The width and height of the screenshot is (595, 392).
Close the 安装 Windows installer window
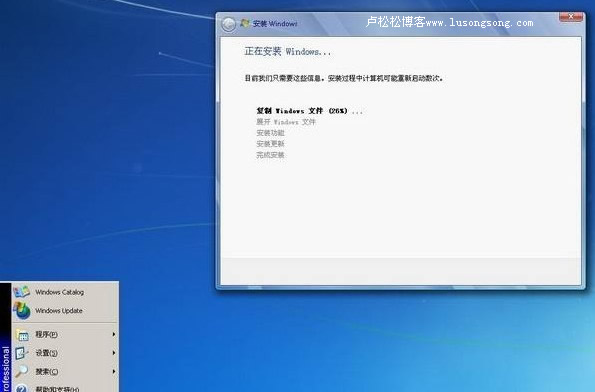click(x=570, y=17)
